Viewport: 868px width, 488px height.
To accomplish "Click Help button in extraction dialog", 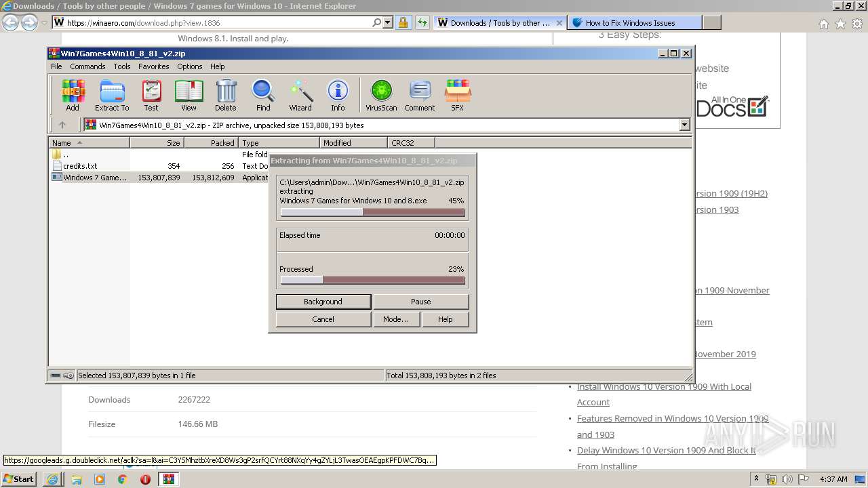I will (x=445, y=319).
